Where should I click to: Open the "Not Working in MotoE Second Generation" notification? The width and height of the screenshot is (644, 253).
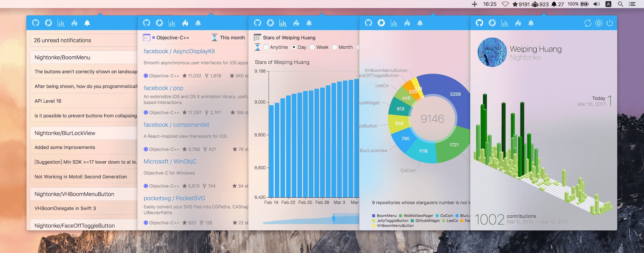(x=84, y=177)
